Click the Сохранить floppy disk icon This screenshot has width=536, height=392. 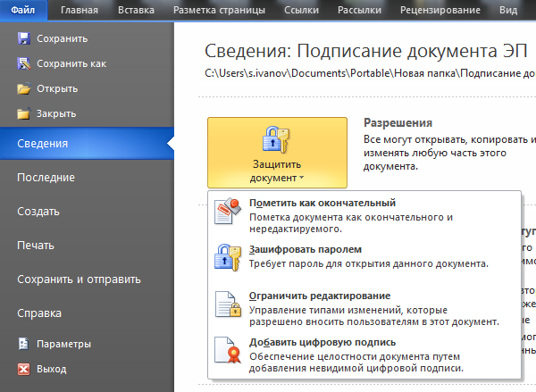tap(23, 38)
